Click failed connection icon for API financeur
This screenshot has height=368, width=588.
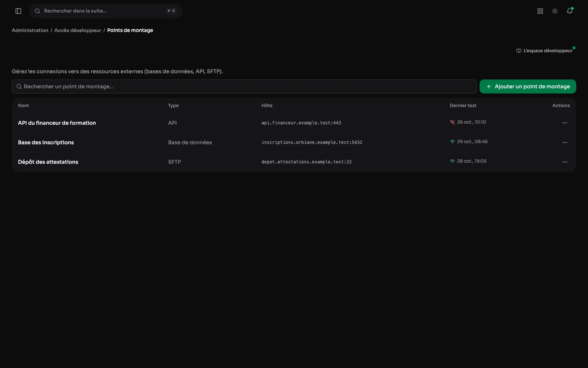[452, 122]
